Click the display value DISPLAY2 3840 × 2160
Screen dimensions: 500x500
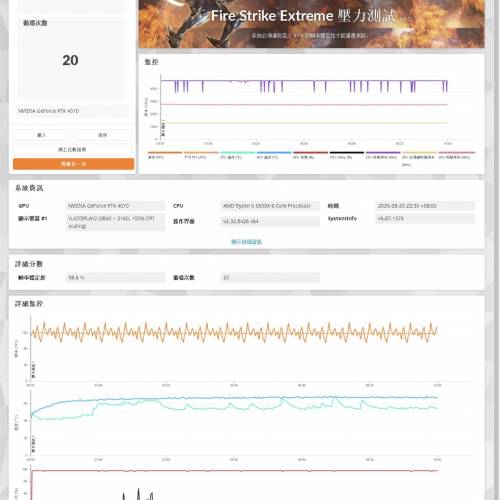point(115,222)
